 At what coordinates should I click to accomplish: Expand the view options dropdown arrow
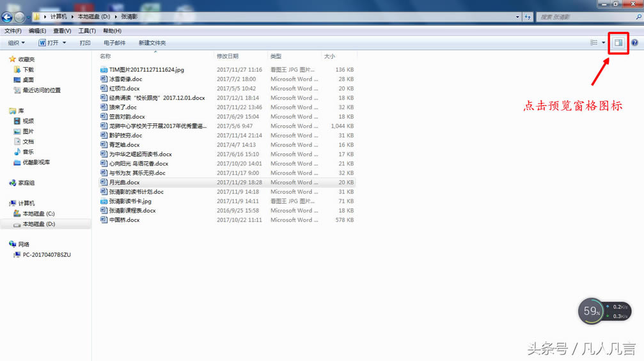coord(604,43)
